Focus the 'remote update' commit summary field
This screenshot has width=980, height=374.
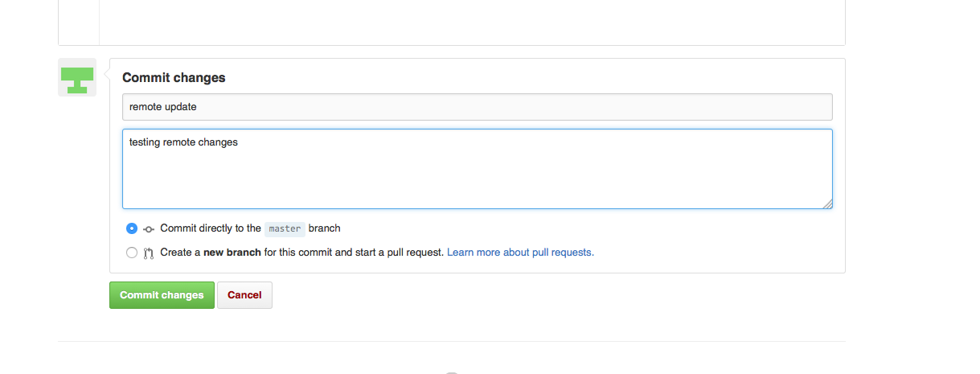tap(477, 107)
